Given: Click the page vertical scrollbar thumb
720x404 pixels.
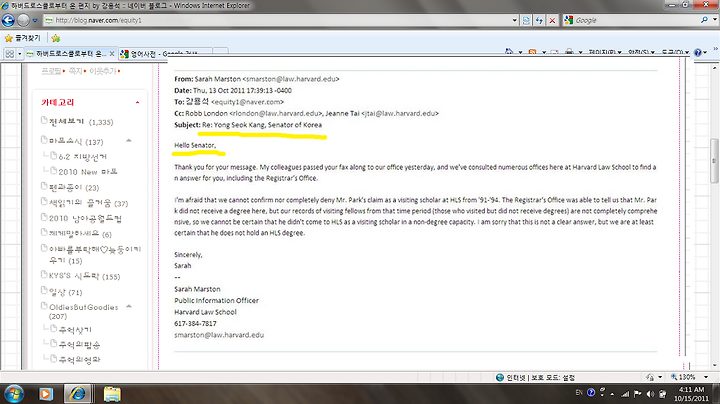Looking at the screenshot, I should [x=714, y=161].
